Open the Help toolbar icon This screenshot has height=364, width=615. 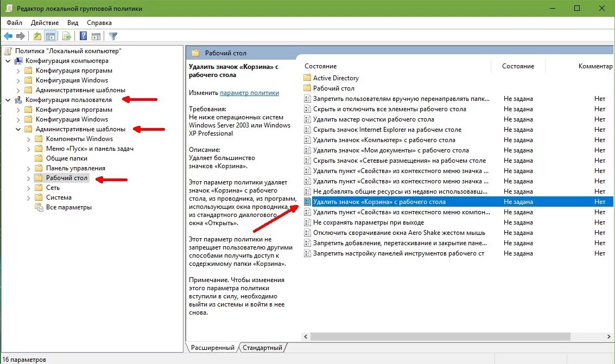point(83,36)
